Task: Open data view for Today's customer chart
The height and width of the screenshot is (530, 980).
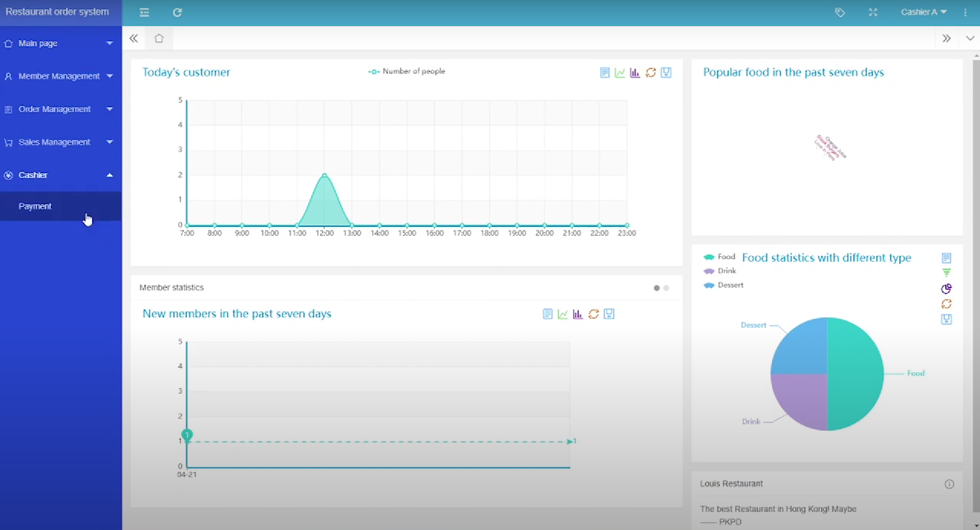Action: (605, 73)
